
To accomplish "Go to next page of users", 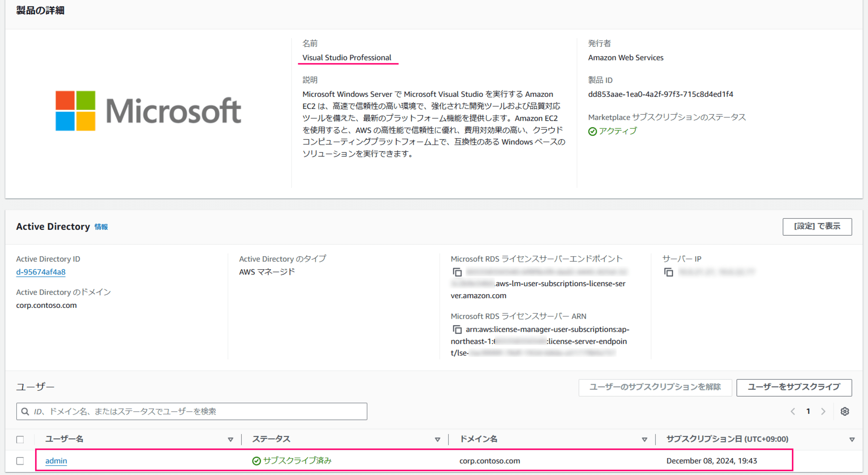I will click(823, 412).
